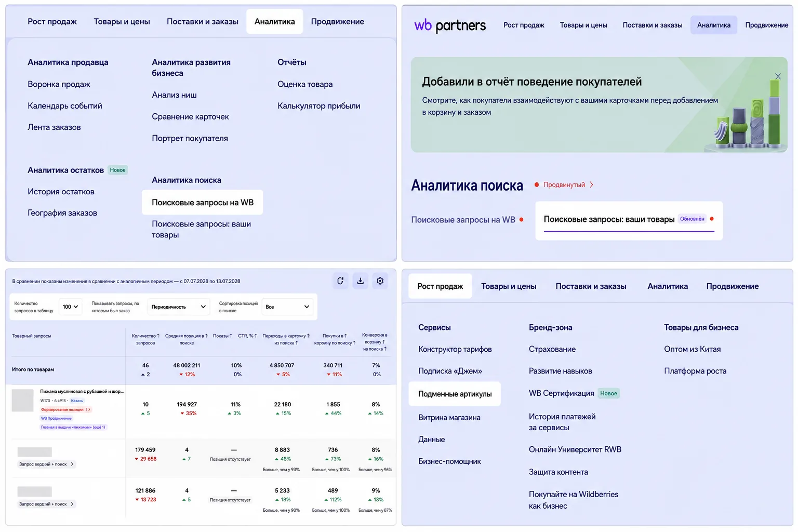Image resolution: width=798 pixels, height=532 pixels.
Task: Click the Пижама муслиновая product thumbnail
Action: [x=22, y=401]
